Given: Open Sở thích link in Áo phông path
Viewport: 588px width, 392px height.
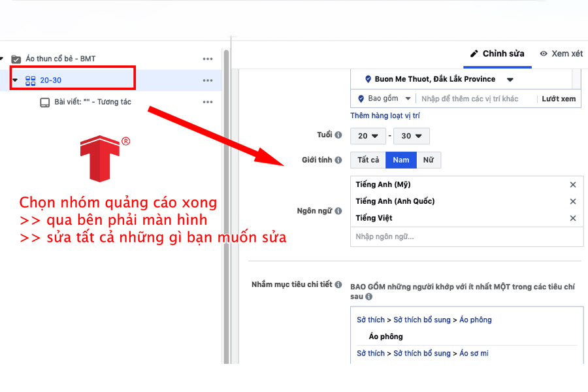Looking at the screenshot, I should (x=370, y=319).
